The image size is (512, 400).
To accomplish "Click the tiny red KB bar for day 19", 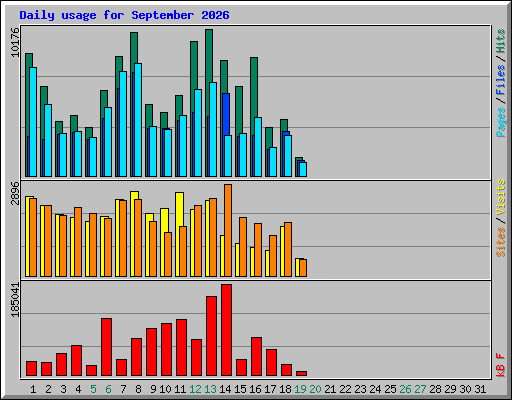I will click(x=301, y=374).
